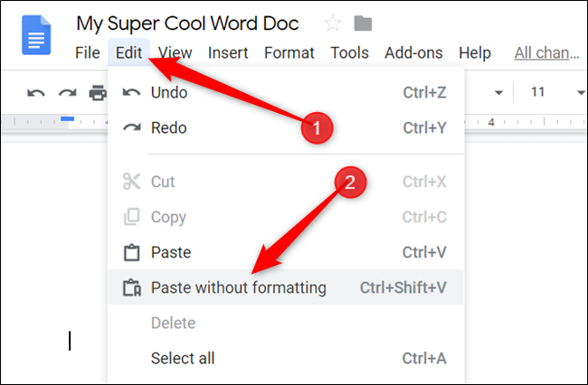This screenshot has height=385, width=588.
Task: Open the File menu
Action: click(88, 52)
